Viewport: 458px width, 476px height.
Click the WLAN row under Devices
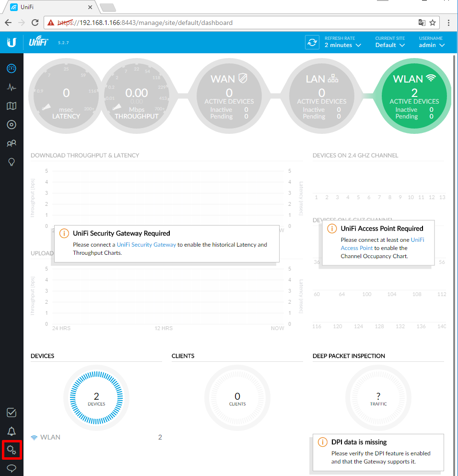[x=96, y=437]
